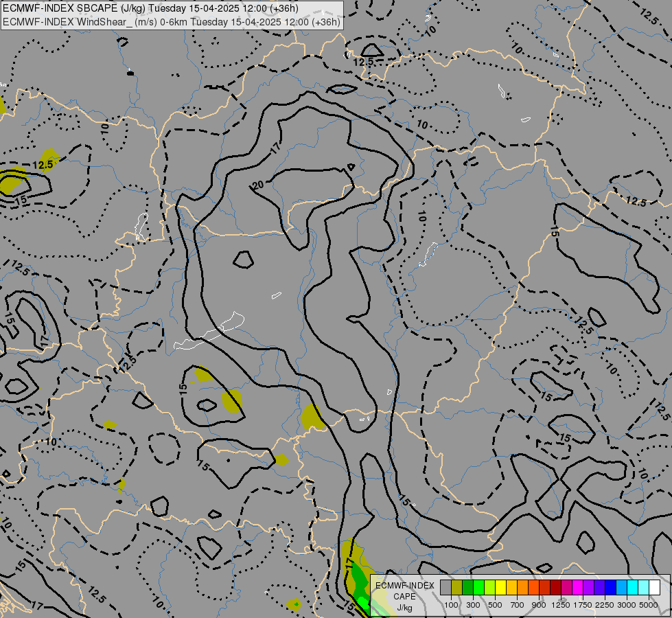Click the "J/kg" unit label in the legend
The height and width of the screenshot is (618, 672).
(404, 608)
